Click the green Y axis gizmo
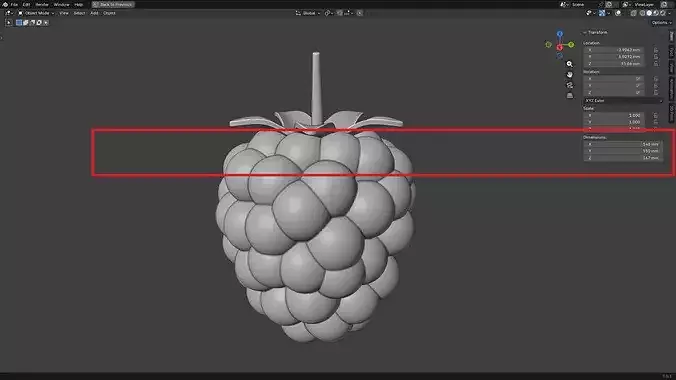Viewport: 676px width, 380px height. click(571, 44)
